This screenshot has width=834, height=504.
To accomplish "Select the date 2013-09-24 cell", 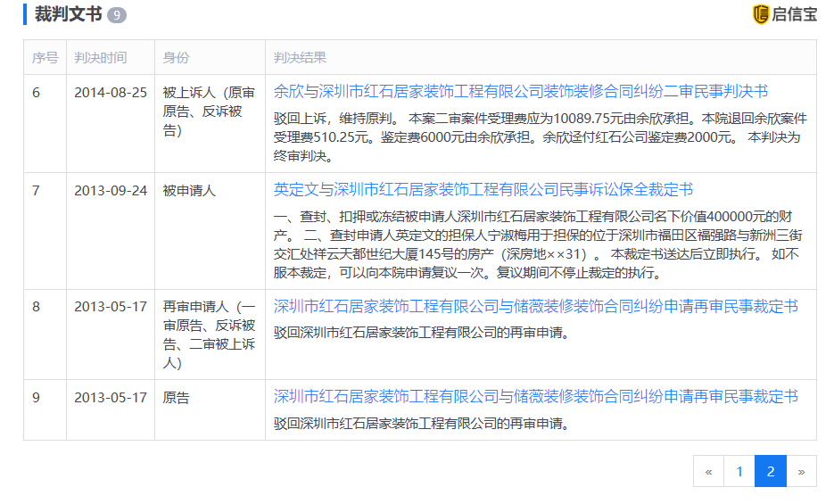I will (x=111, y=191).
